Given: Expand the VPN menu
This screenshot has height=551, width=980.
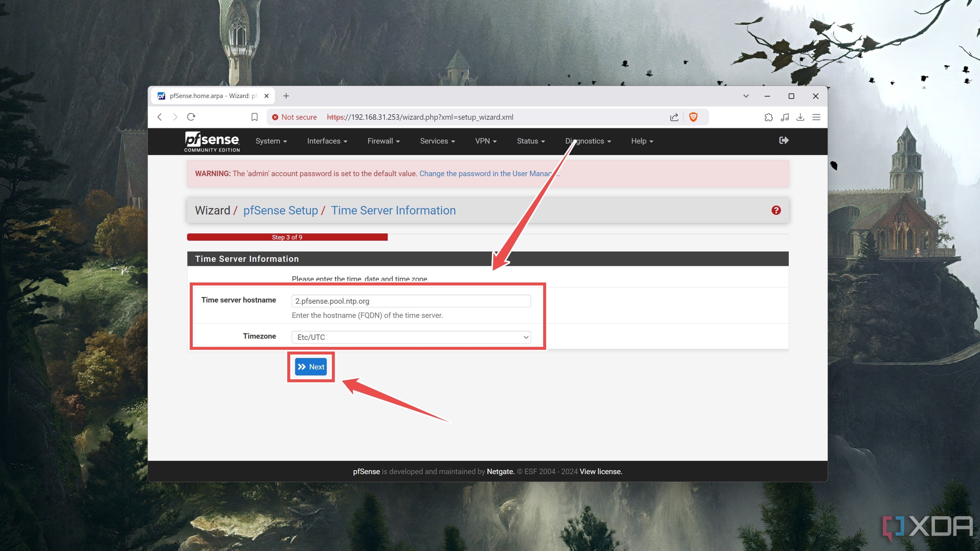Looking at the screenshot, I should pos(486,141).
